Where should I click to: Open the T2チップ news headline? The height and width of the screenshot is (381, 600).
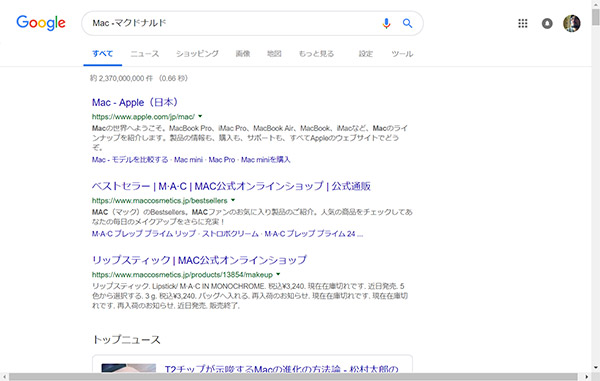(282, 369)
